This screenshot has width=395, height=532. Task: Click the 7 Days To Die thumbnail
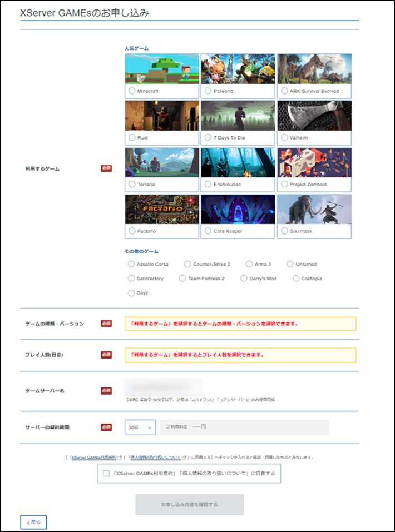tap(238, 116)
